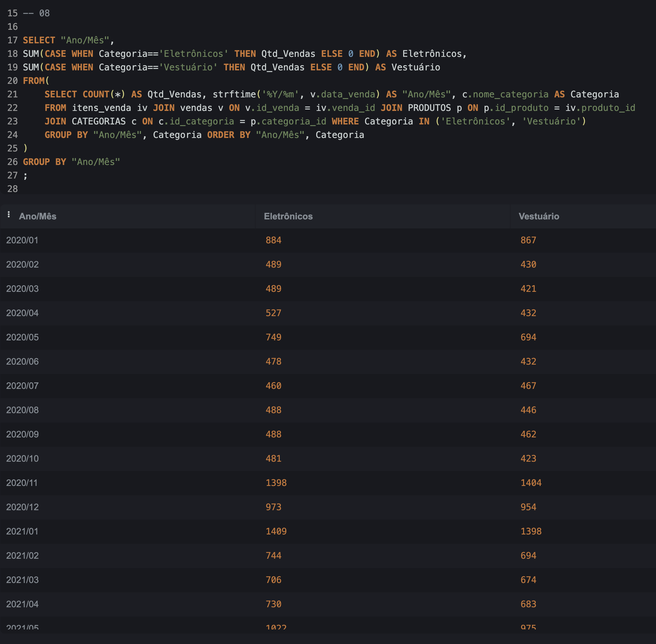Select Eletrônicos value 460

(x=273, y=386)
